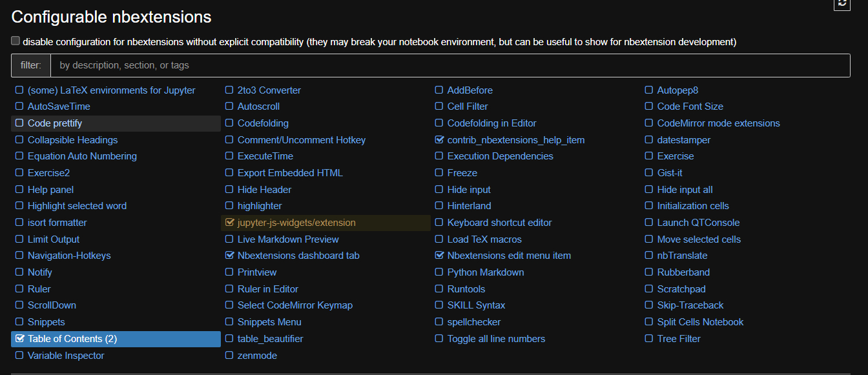868x375 pixels.
Task: Uncheck jupyter-js-widgets/extension checkbox
Action: point(229,223)
